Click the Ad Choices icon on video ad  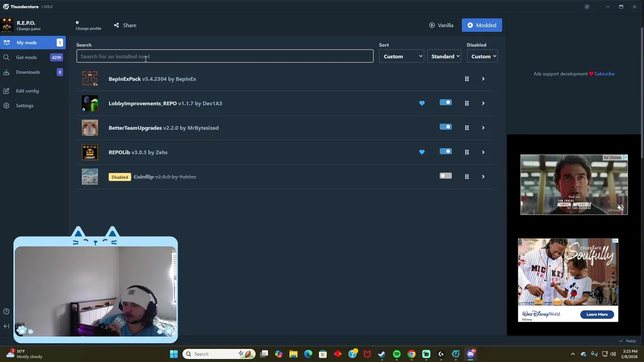[x=625, y=157]
